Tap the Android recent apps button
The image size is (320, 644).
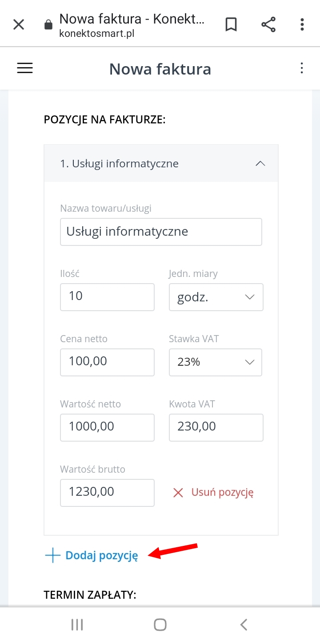[x=77, y=625]
